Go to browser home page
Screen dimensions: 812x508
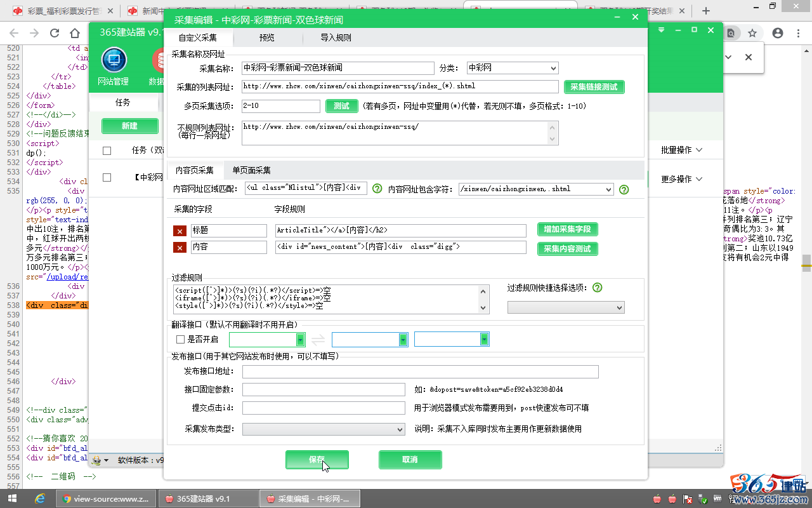click(75, 33)
